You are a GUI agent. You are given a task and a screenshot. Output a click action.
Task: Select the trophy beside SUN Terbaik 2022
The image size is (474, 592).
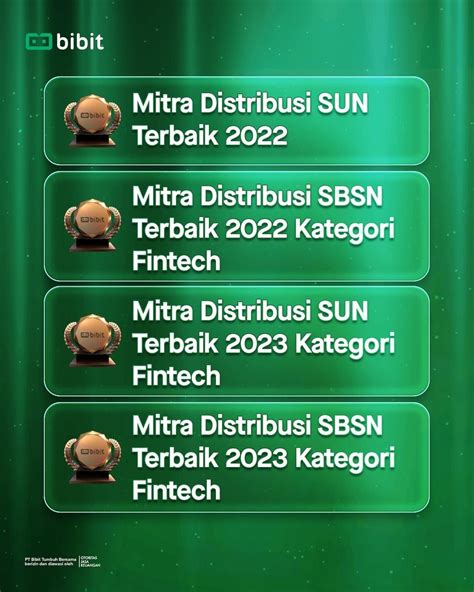point(93,120)
